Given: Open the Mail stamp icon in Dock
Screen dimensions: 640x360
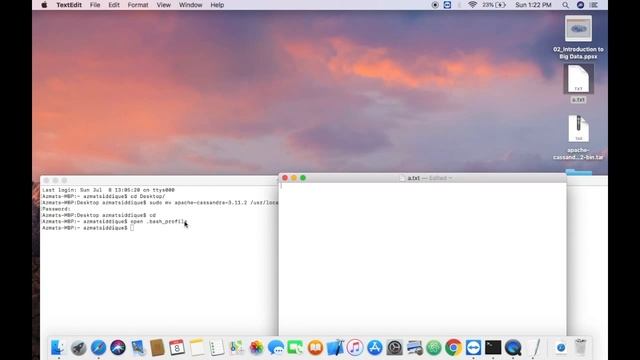Looking at the screenshot, I should [138, 348].
